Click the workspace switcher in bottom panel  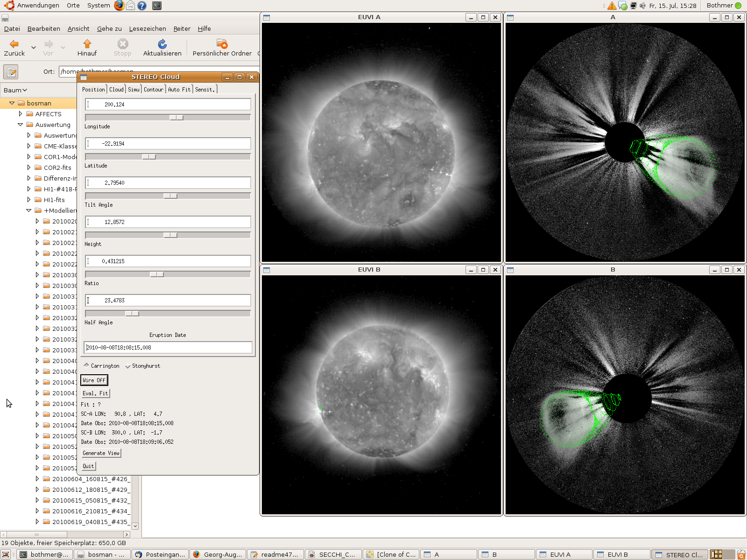point(722,554)
